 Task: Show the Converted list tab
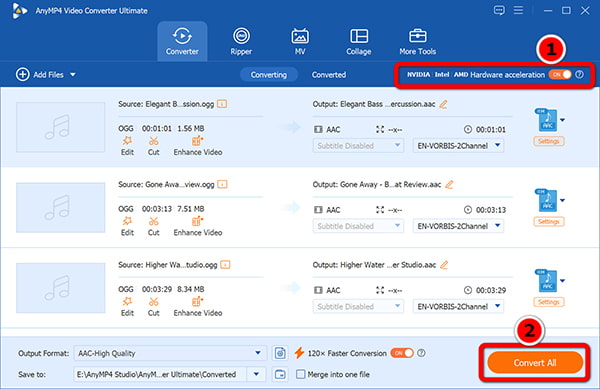[x=329, y=75]
